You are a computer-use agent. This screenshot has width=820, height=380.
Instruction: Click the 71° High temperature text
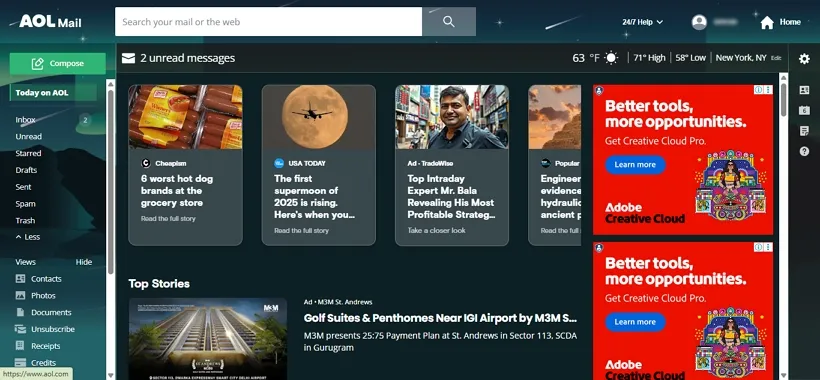[x=649, y=58]
